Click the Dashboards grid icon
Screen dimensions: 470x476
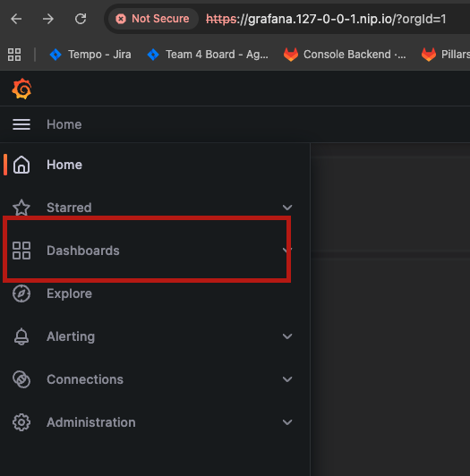(21, 251)
